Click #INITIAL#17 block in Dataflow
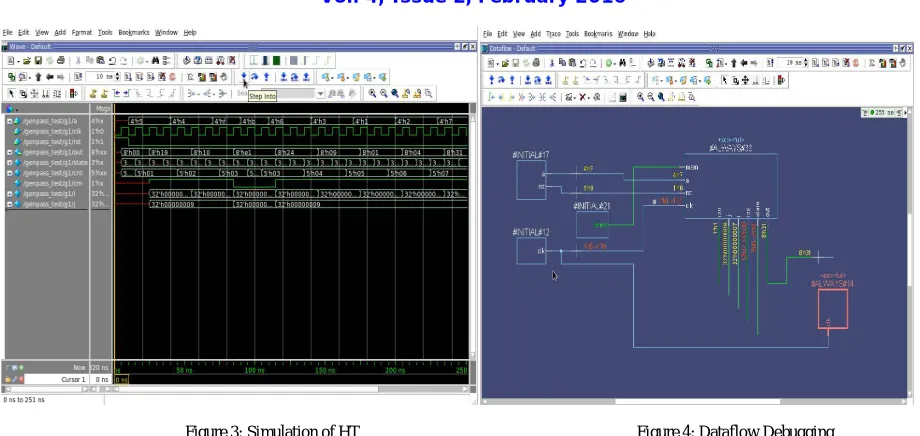This screenshot has width=920, height=436. (x=531, y=180)
